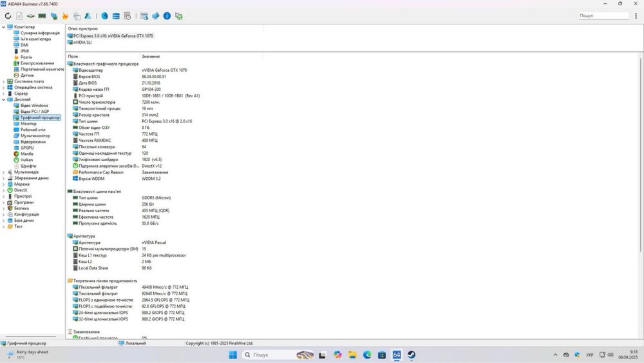The height and width of the screenshot is (363, 644).
Task: Open the IPMI tree item
Action: click(x=24, y=51)
